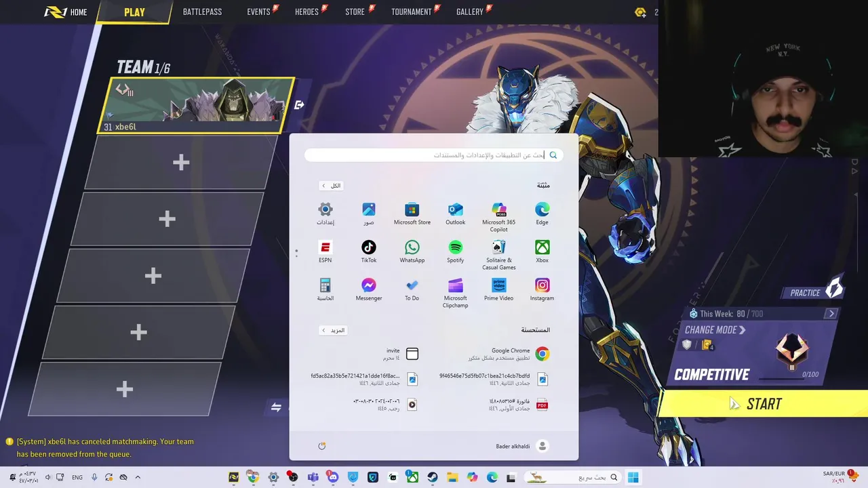Screen dimensions: 868x488
Task: Open the STORE tab
Action: pos(355,12)
